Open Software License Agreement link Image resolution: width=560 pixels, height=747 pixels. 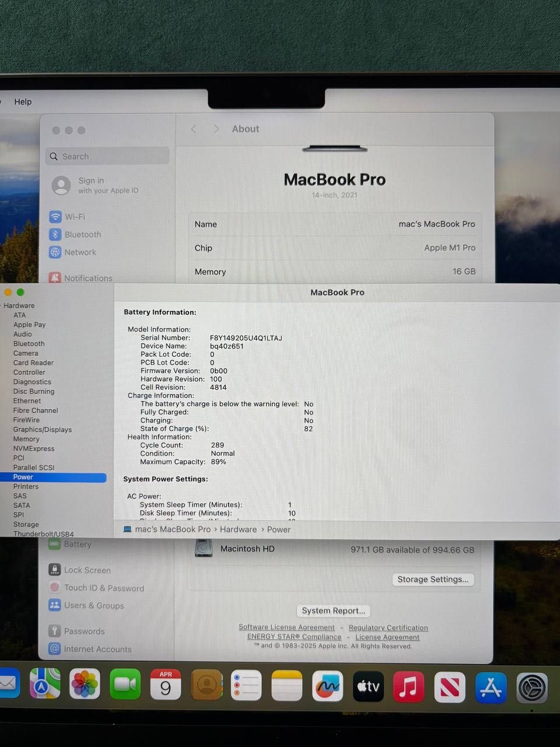286,627
